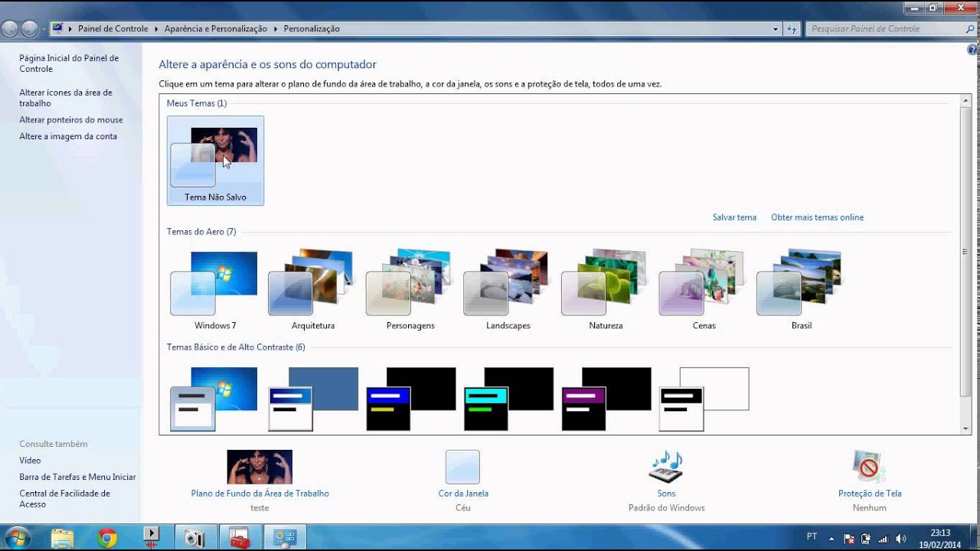Image resolution: width=980 pixels, height=551 pixels.
Task: Select the Windows Classic blue theme
Action: pos(313,399)
